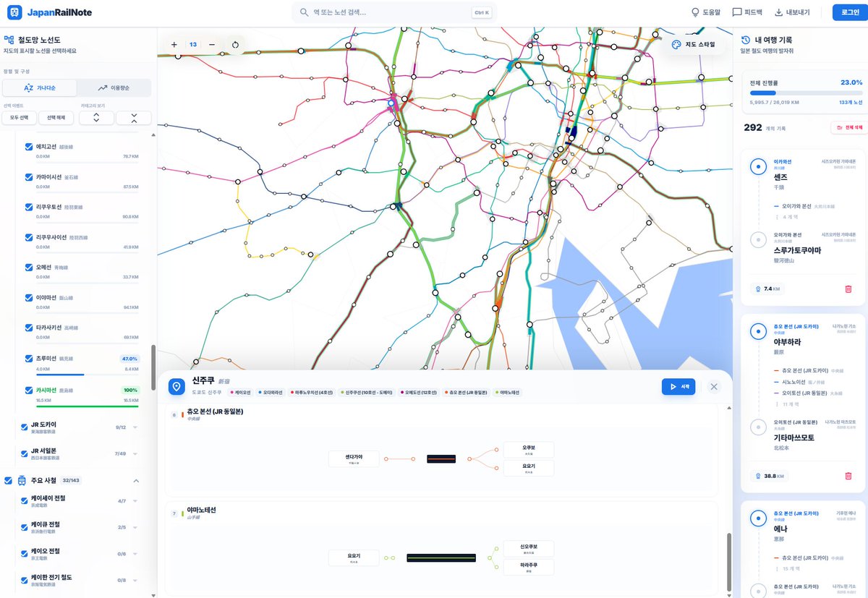
Task: Click the 모두 선택 select all button
Action: click(x=20, y=118)
